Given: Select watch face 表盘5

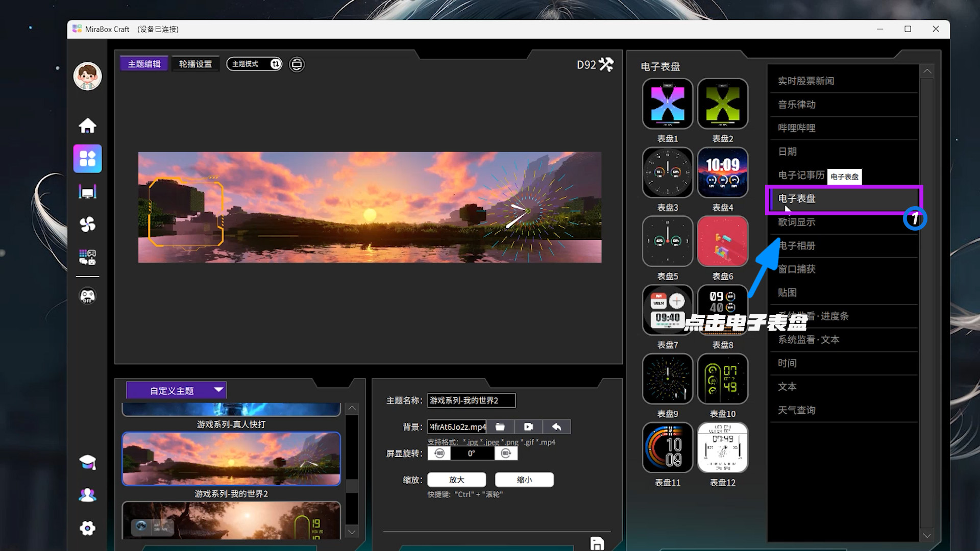Looking at the screenshot, I should click(668, 241).
